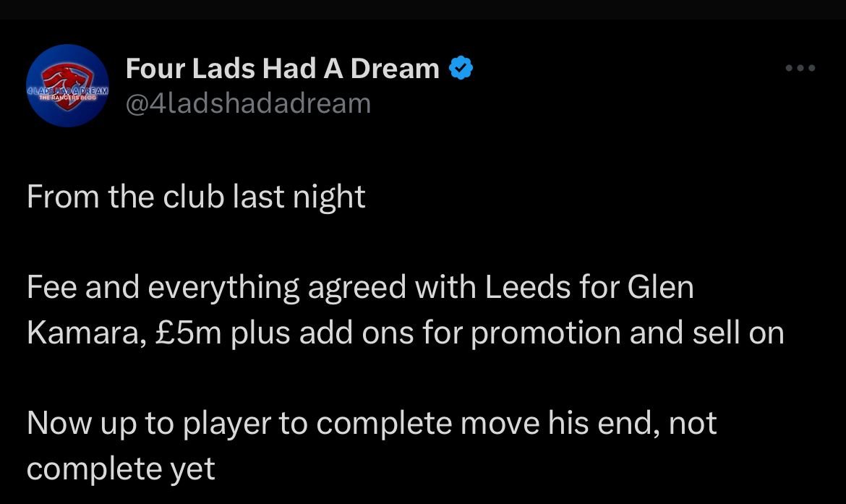This screenshot has width=846, height=504.
Task: Open the three-dot more options menu
Action: pos(800,68)
